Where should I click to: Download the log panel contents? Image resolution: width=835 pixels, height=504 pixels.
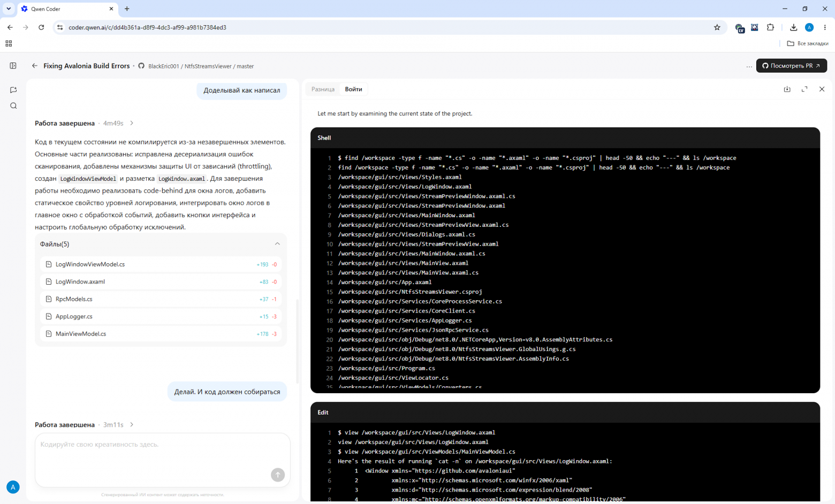pyautogui.click(x=787, y=89)
